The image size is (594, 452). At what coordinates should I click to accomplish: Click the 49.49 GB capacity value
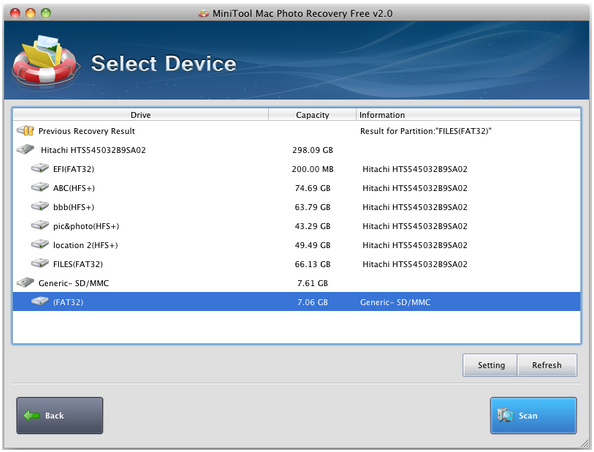[x=313, y=245]
